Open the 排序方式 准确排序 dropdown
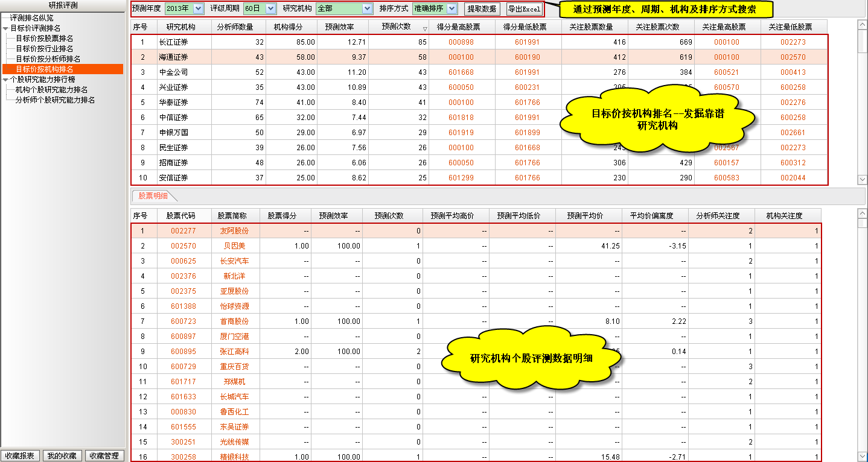The height and width of the screenshot is (462, 868). click(x=452, y=9)
